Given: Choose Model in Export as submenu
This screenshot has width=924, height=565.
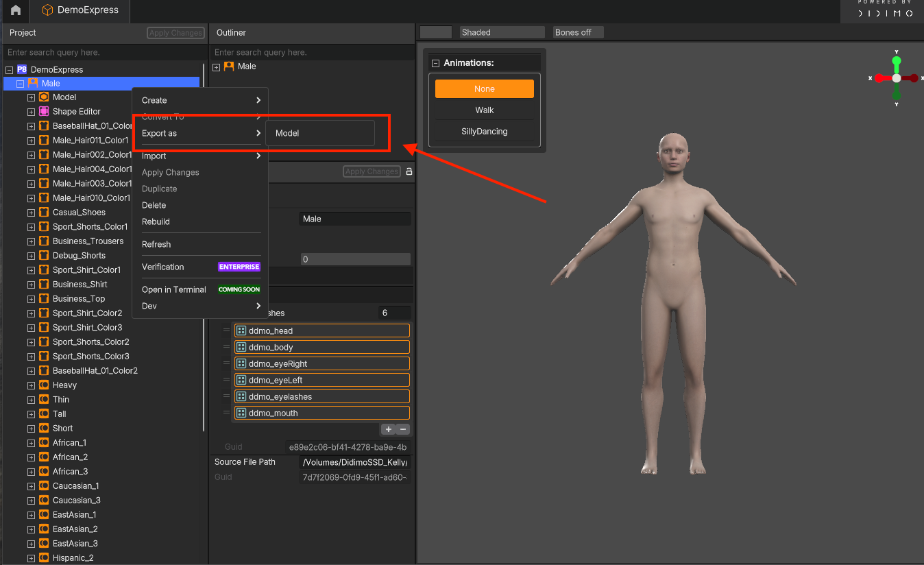Looking at the screenshot, I should tap(320, 133).
